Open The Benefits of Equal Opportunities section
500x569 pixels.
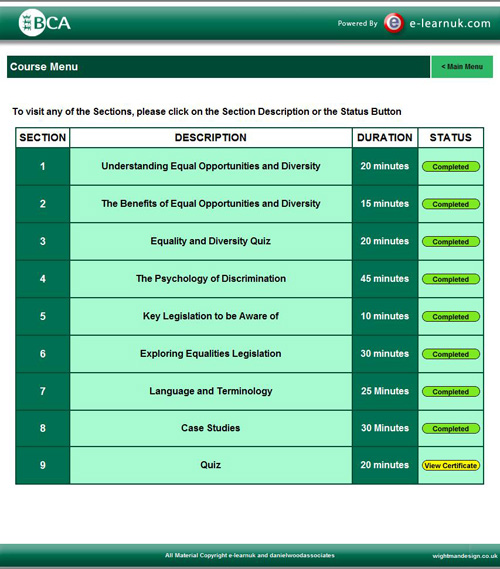pyautogui.click(x=210, y=204)
